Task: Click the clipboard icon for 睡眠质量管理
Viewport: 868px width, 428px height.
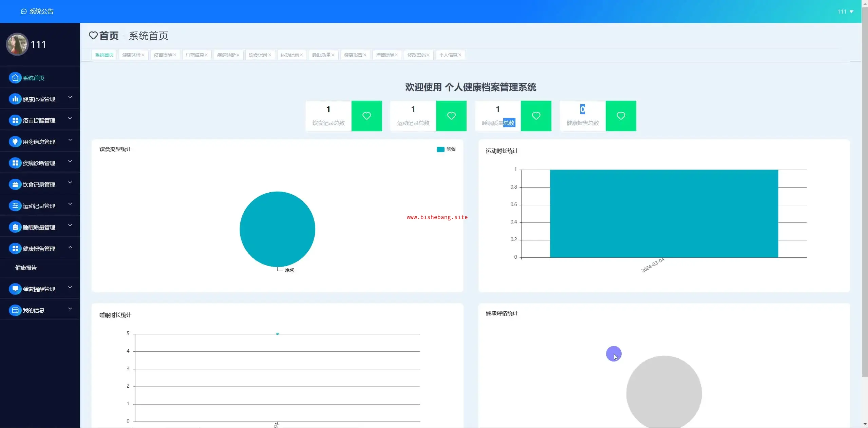Action: [15, 227]
